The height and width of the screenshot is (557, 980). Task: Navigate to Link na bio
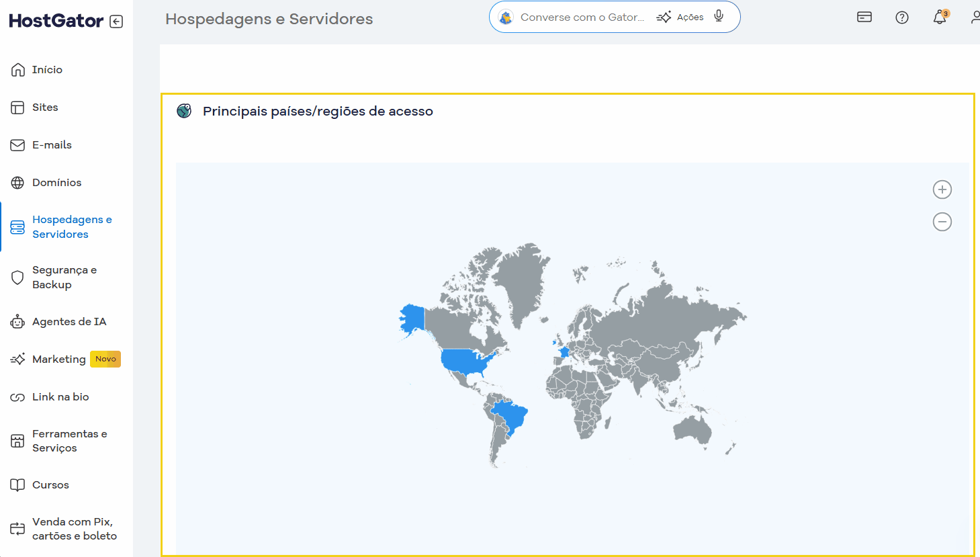(60, 396)
